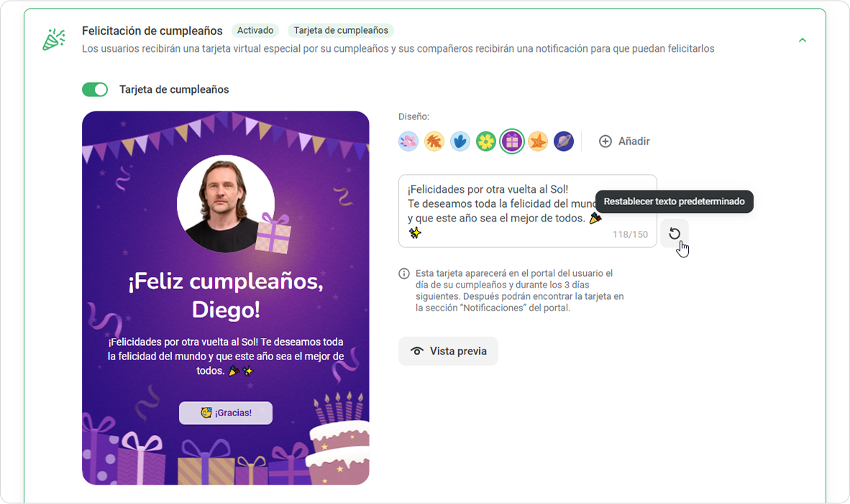
Task: Click the Tarjeta de cumpleaños tag
Action: (x=341, y=30)
